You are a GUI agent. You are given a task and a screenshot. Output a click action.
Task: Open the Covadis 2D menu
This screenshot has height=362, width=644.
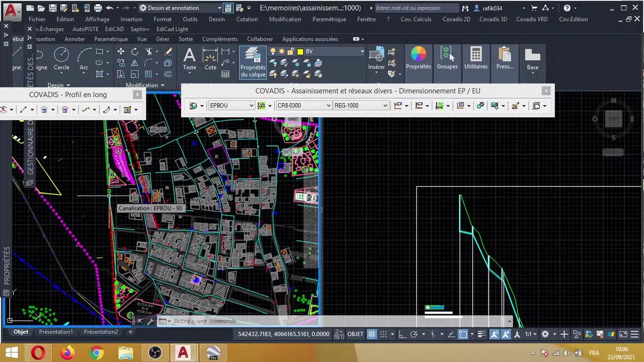point(456,19)
